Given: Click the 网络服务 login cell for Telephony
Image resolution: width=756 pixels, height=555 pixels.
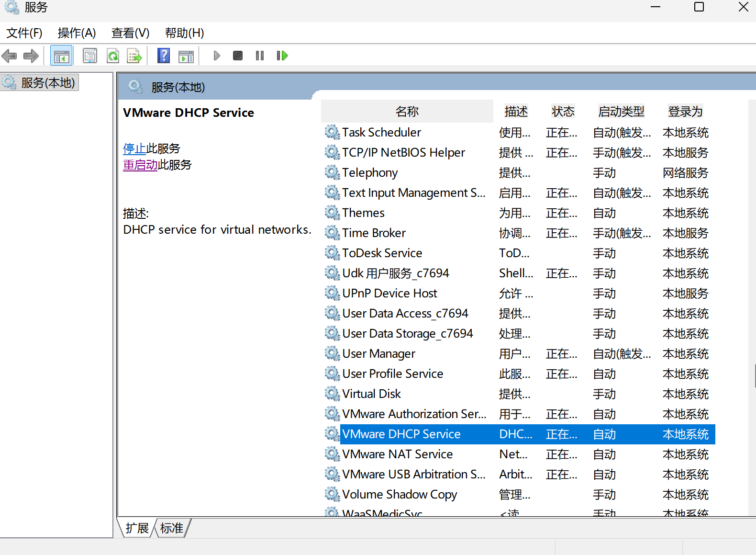Looking at the screenshot, I should click(x=685, y=173).
